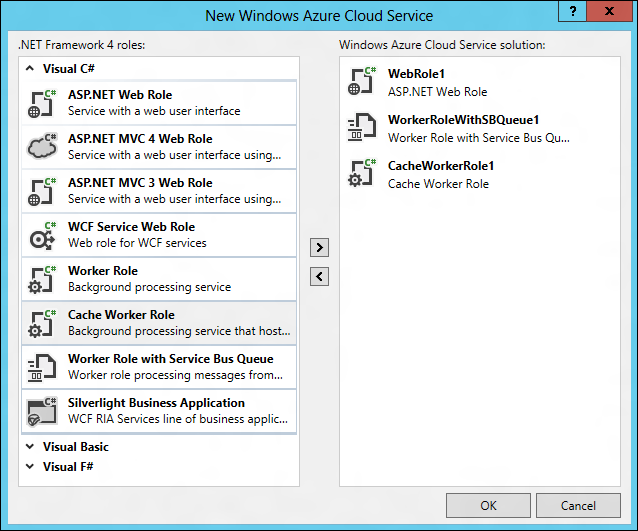Click the WebRole1 icon in solution pane
Image resolution: width=638 pixels, height=531 pixels.
pyautogui.click(x=362, y=81)
